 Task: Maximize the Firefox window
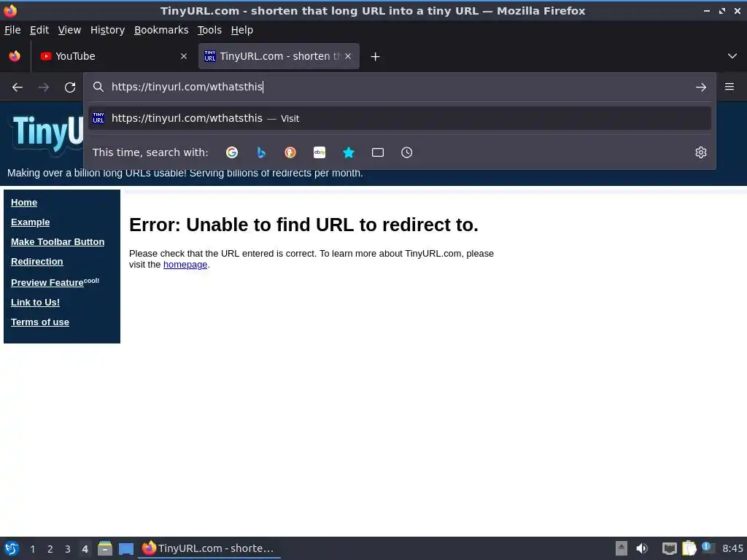(x=722, y=10)
